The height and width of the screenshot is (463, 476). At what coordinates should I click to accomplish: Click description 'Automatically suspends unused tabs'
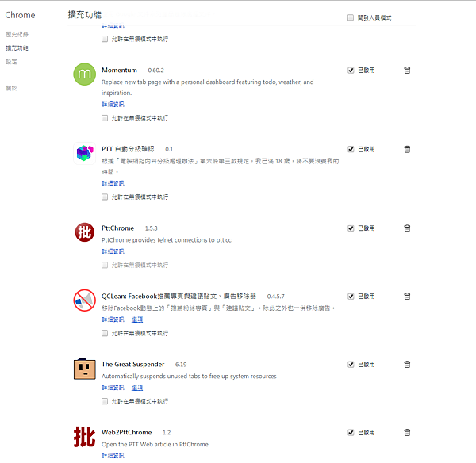(x=189, y=377)
